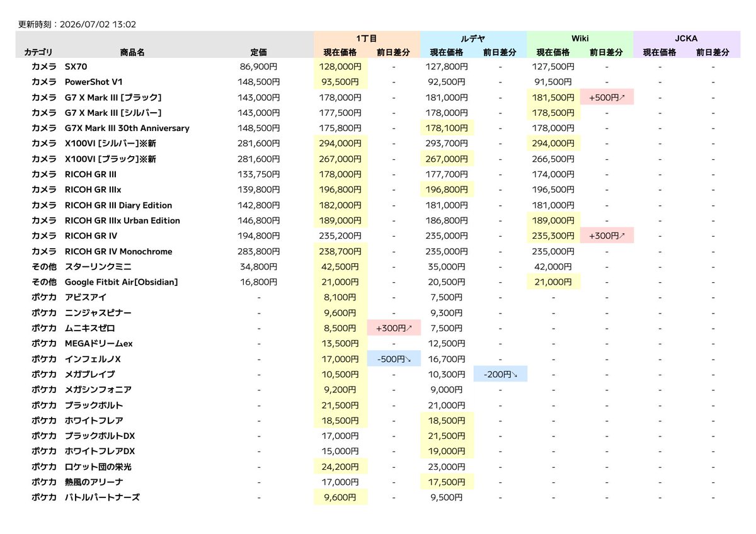Click スターリンクミニ list price 34,800円
This screenshot has height=534, width=756.
pyautogui.click(x=260, y=267)
